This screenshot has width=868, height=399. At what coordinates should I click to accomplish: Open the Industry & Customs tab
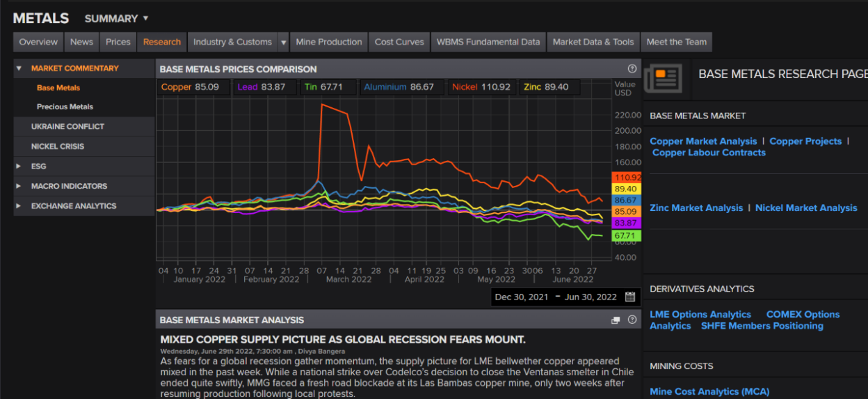232,42
